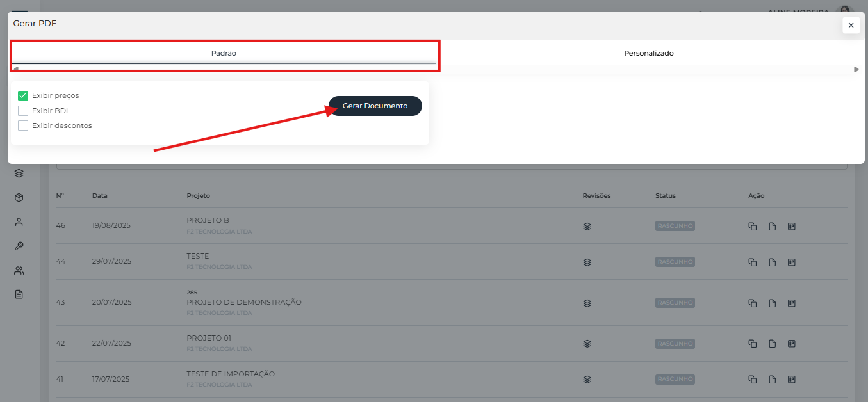Screen dimensions: 868x402
Task: Close the Gerar PDF dialog
Action: (851, 26)
